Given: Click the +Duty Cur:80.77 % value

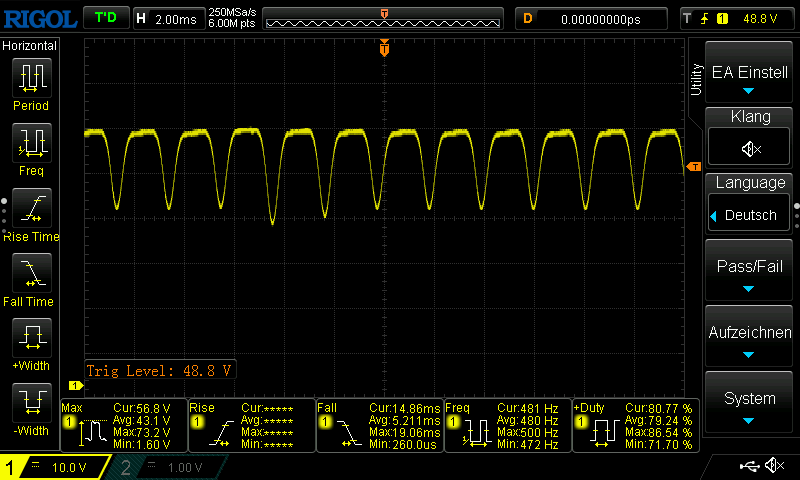Looking at the screenshot, I should pyautogui.click(x=659, y=409).
